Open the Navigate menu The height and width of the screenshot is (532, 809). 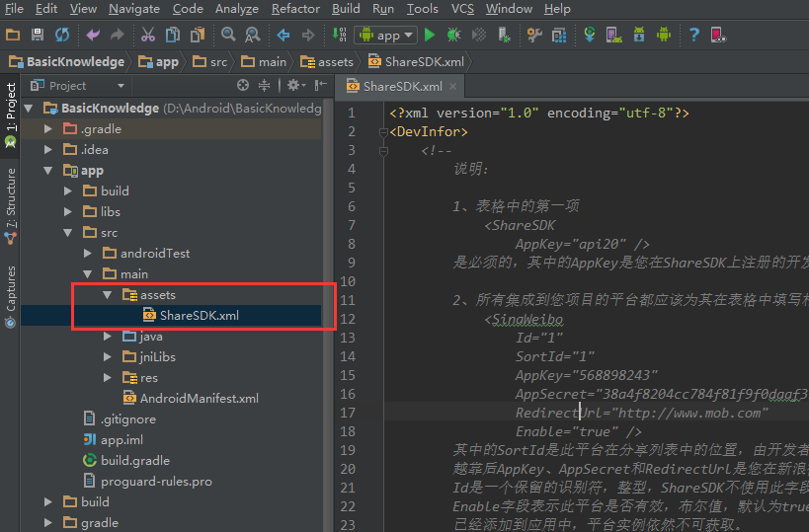coord(134,9)
